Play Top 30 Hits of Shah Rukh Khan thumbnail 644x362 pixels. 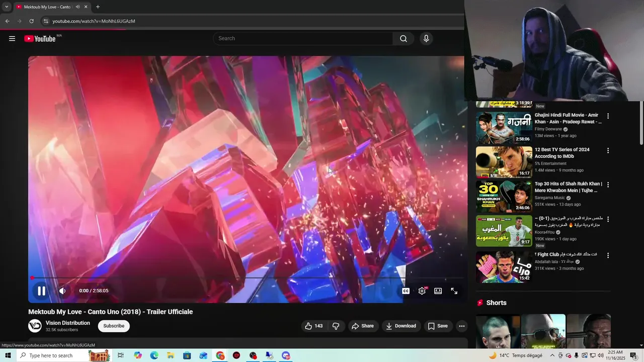point(504,197)
